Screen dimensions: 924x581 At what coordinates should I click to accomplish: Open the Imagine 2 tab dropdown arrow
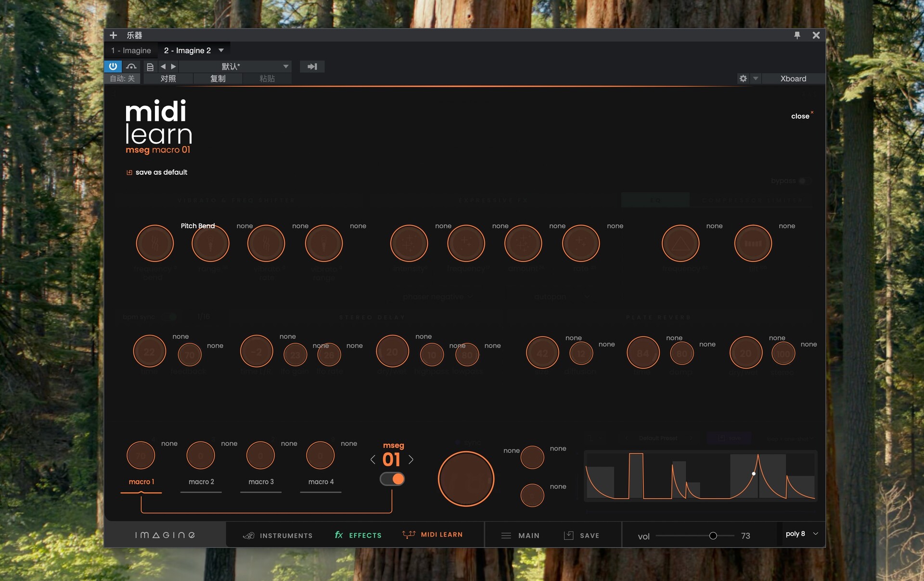pos(221,50)
